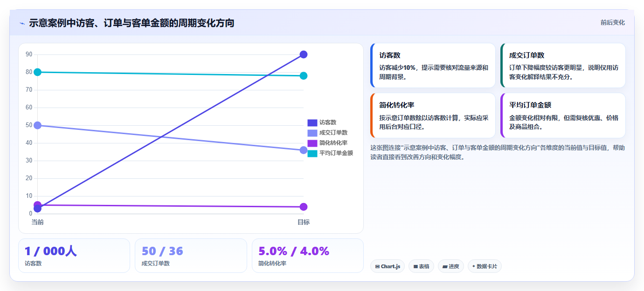Select the Chart.js tag
The image size is (644, 291).
(x=388, y=266)
